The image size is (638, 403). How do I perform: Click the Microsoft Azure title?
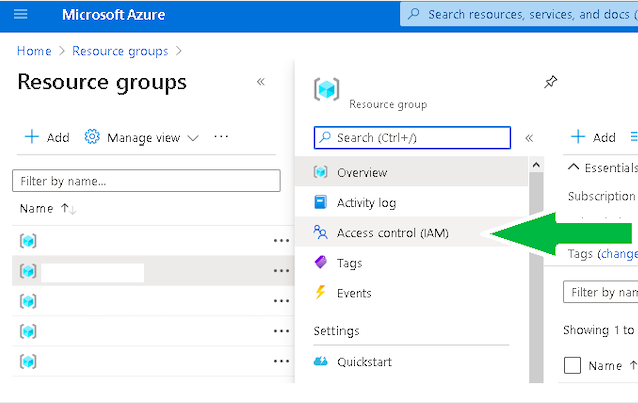114,15
